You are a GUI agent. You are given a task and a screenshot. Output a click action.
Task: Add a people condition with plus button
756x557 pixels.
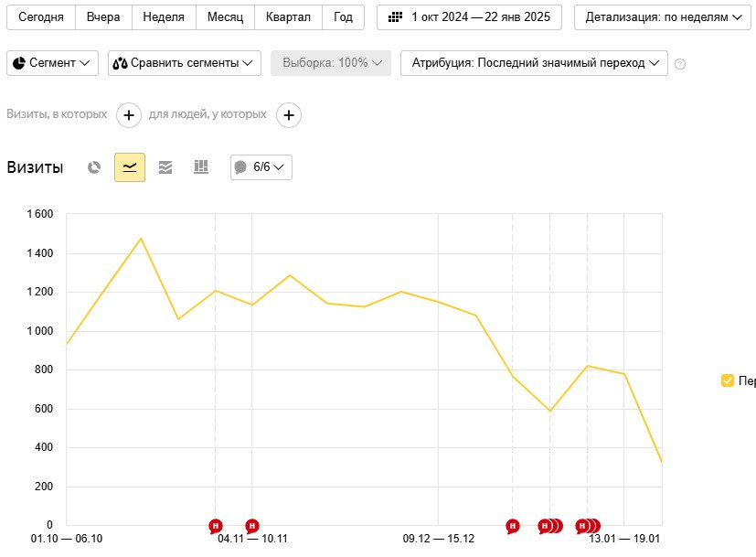[289, 115]
